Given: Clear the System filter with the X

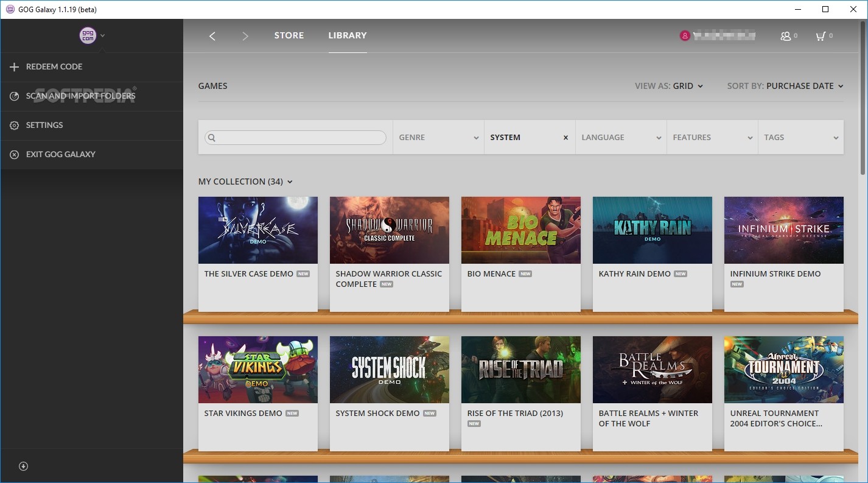Looking at the screenshot, I should [565, 138].
